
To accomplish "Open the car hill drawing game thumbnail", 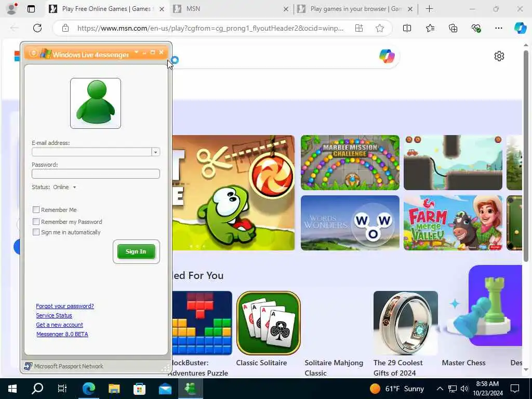I will [x=453, y=163].
